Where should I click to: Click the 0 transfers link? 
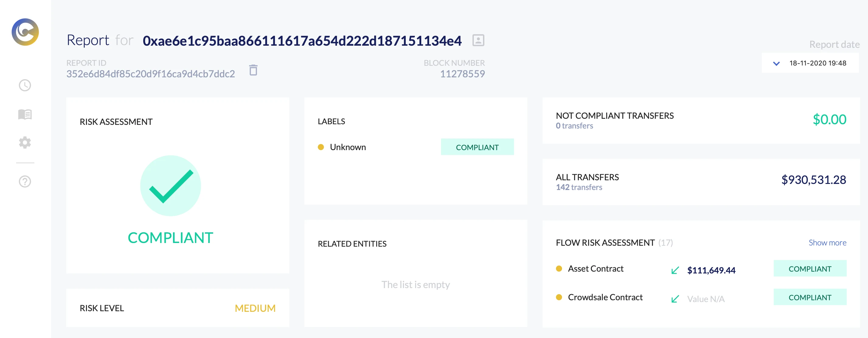[574, 126]
